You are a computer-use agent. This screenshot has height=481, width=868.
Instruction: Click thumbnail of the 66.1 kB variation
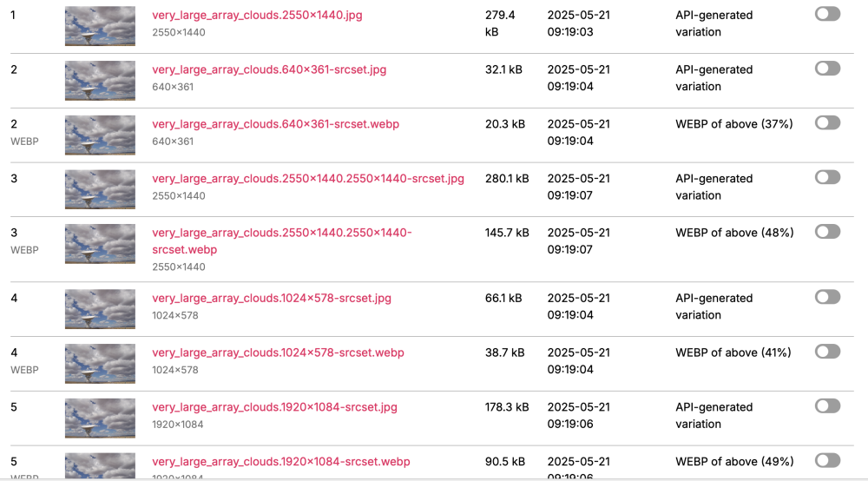(x=100, y=309)
